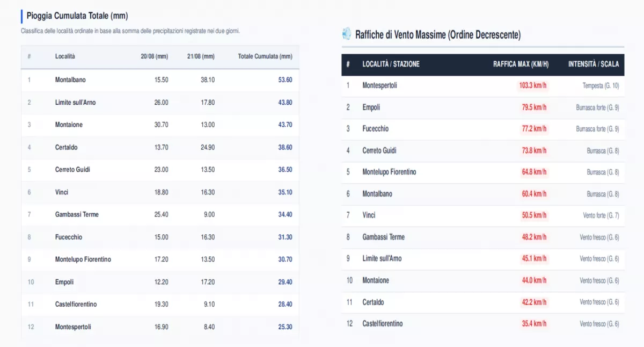Click the INTENSITÀ / SCALA column header
Viewport: 644px width, 347px height.
pos(594,64)
